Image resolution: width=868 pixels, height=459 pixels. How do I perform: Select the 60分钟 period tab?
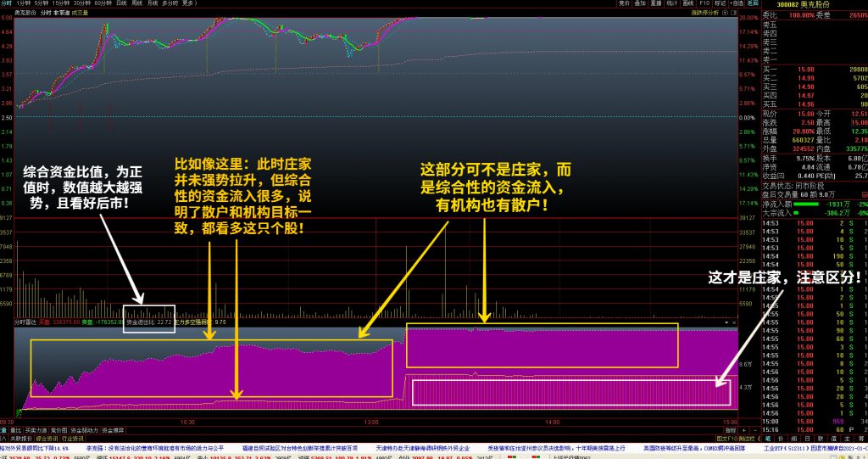tap(104, 3)
